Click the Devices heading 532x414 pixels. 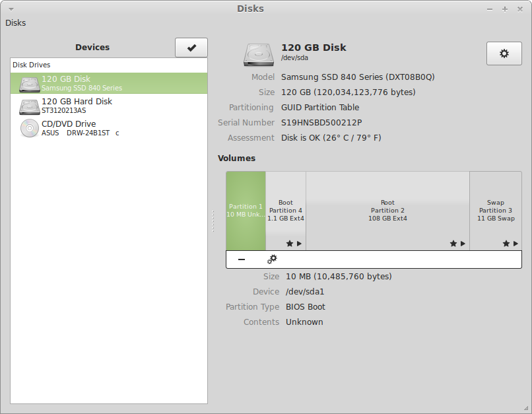92,47
